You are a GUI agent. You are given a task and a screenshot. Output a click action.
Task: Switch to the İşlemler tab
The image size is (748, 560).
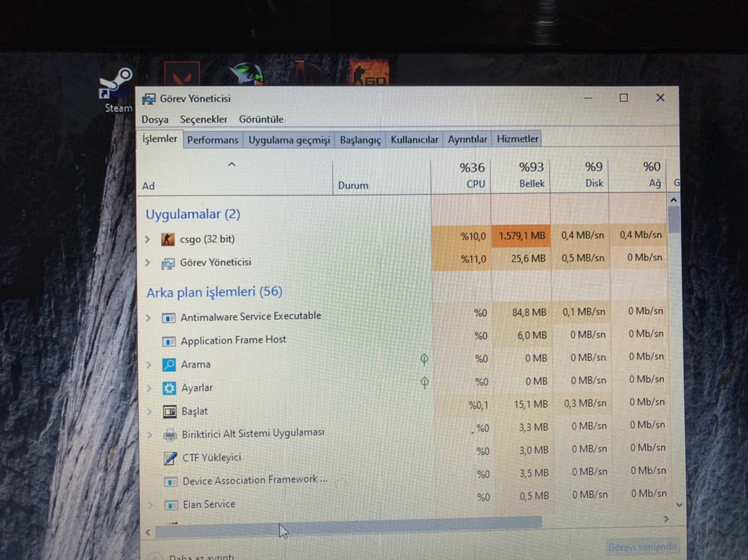point(160,139)
